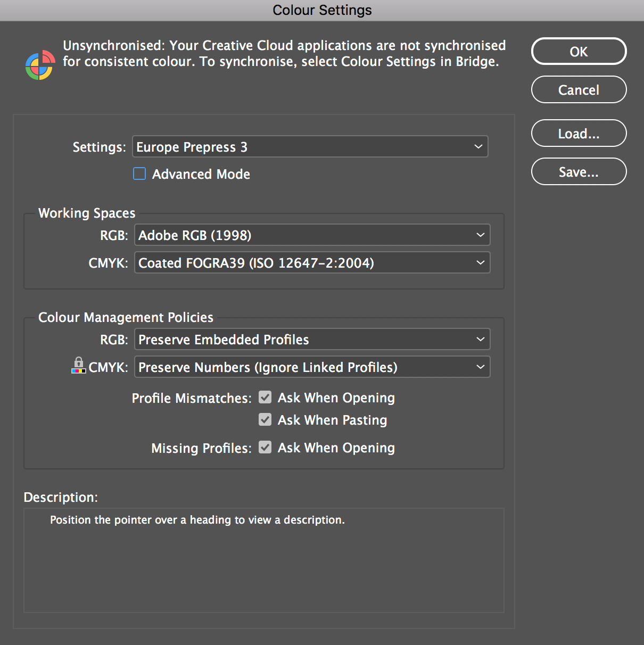The width and height of the screenshot is (644, 645).
Task: Open the RGB working space dropdown
Action: (x=312, y=235)
